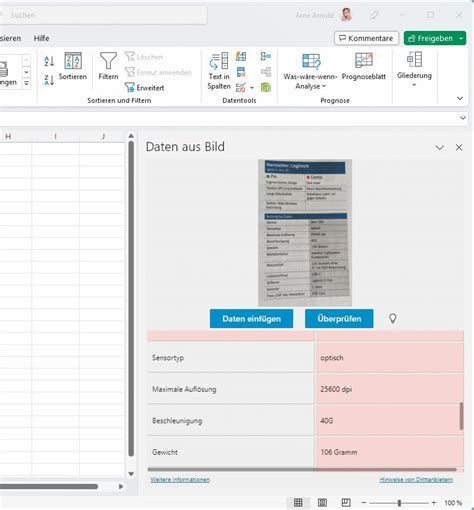Screen dimensions: 474x510
Task: Launch Text in Spalten
Action: pos(219,71)
